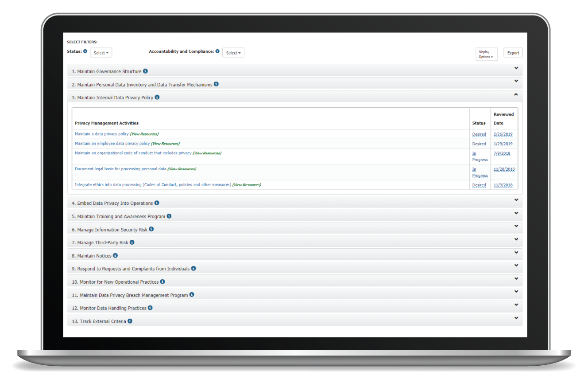Click reviewed date 11/9/2018
The height and width of the screenshot is (387, 588).
[503, 185]
